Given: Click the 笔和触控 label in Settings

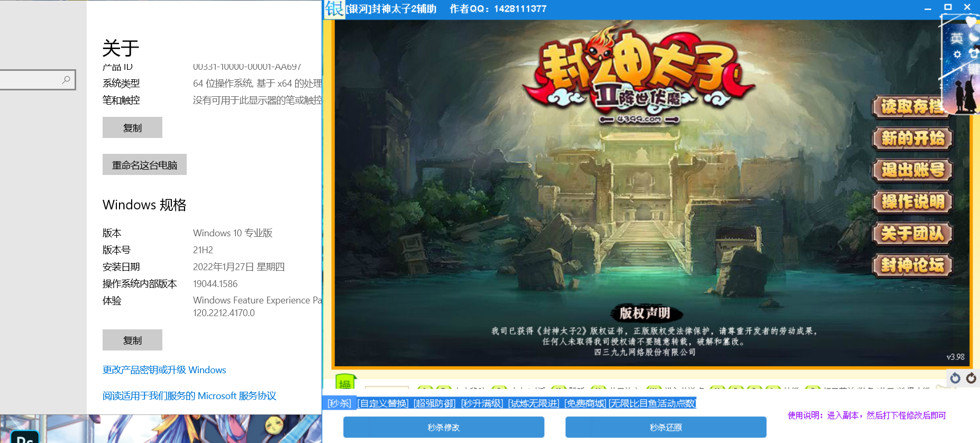Looking at the screenshot, I should point(121,100).
